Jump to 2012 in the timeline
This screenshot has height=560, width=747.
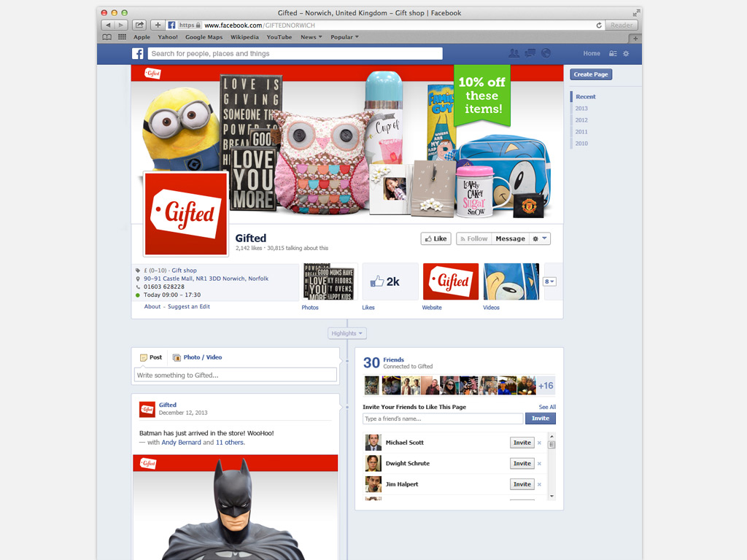(x=581, y=120)
